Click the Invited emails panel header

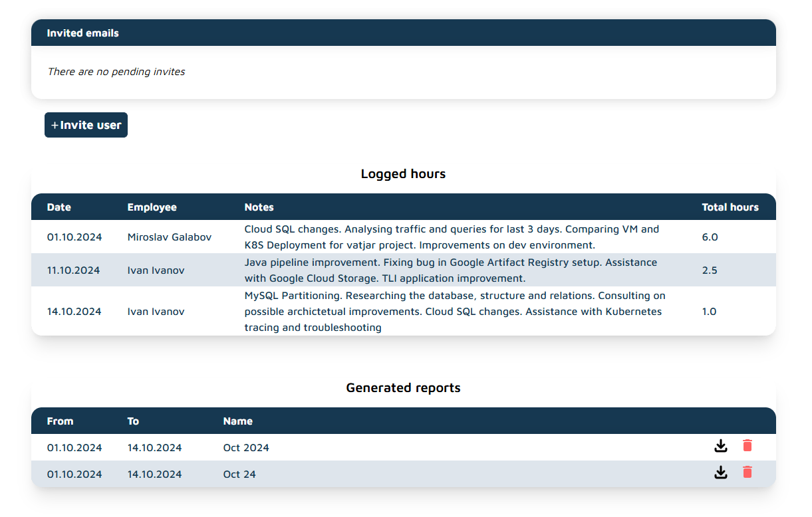(82, 33)
